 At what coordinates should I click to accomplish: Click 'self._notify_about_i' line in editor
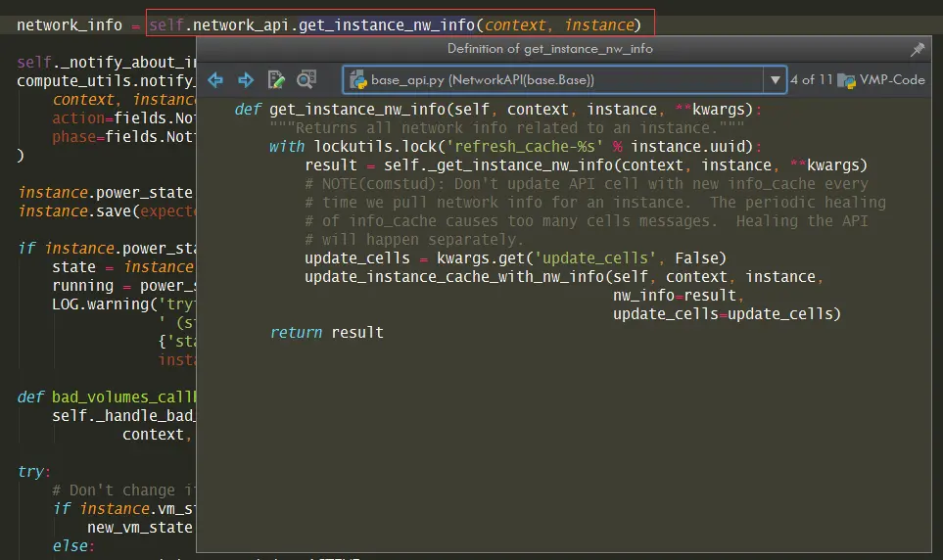click(107, 63)
